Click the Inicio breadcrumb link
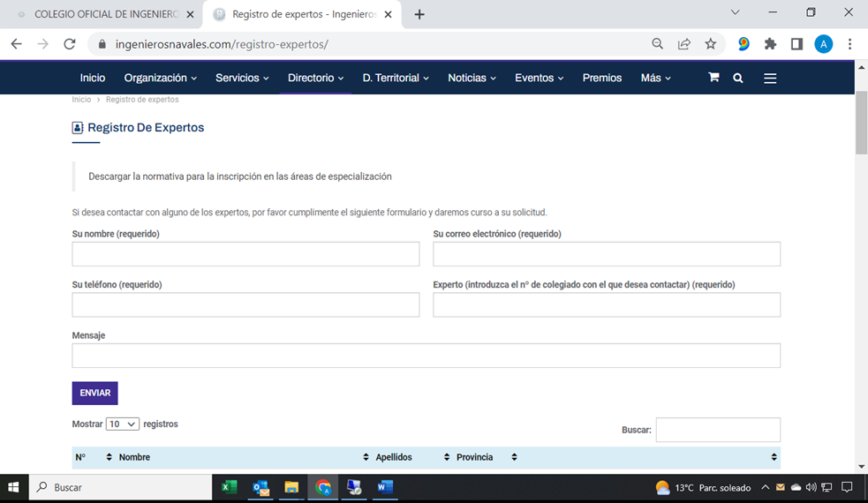The height and width of the screenshot is (503, 868). (x=81, y=100)
